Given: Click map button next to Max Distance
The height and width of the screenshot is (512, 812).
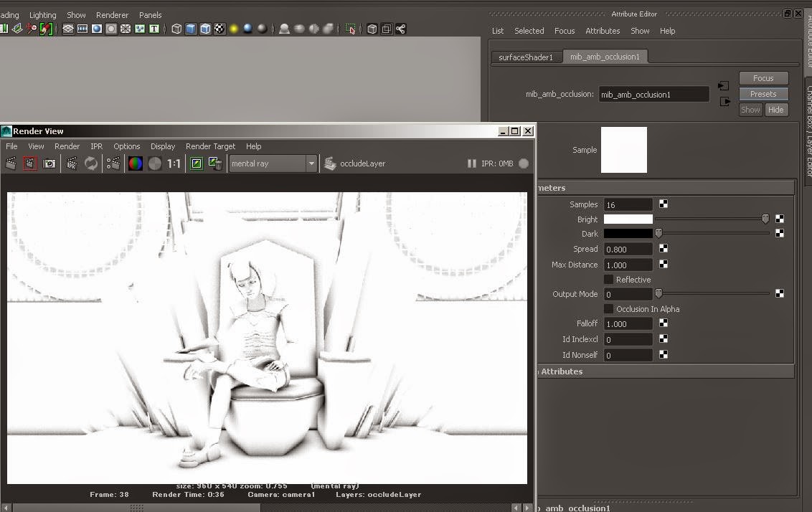Looking at the screenshot, I should [664, 264].
